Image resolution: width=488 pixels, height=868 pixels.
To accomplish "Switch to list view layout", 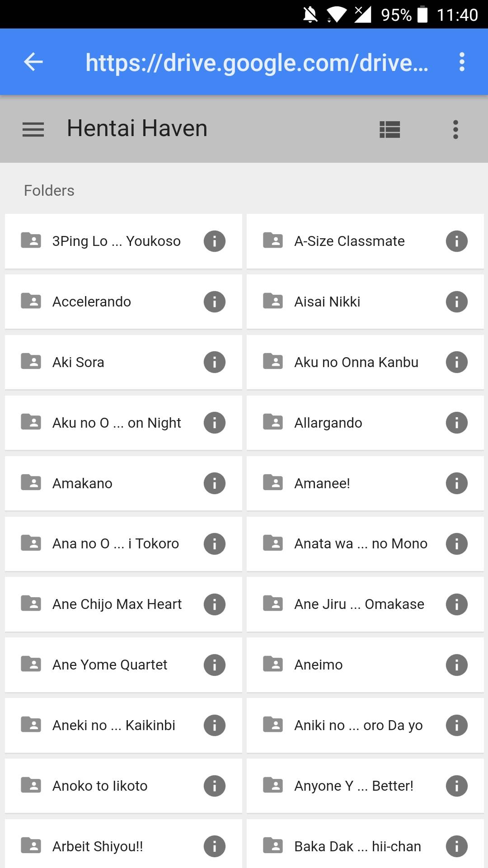I will [x=389, y=130].
